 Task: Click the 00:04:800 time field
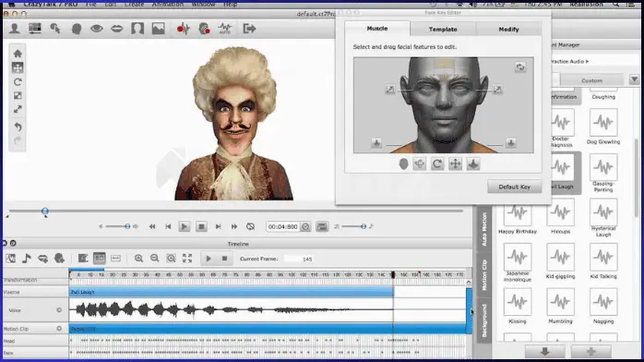[282, 226]
